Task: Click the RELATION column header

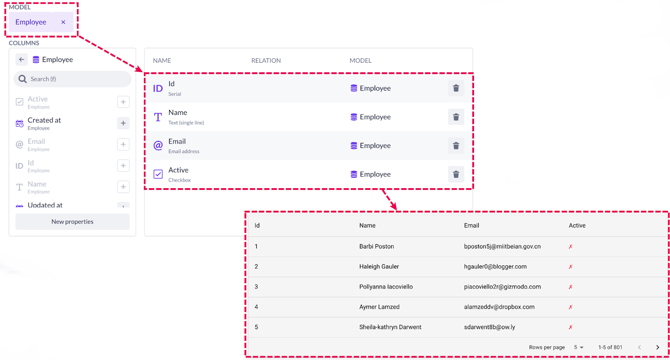Action: tap(266, 61)
